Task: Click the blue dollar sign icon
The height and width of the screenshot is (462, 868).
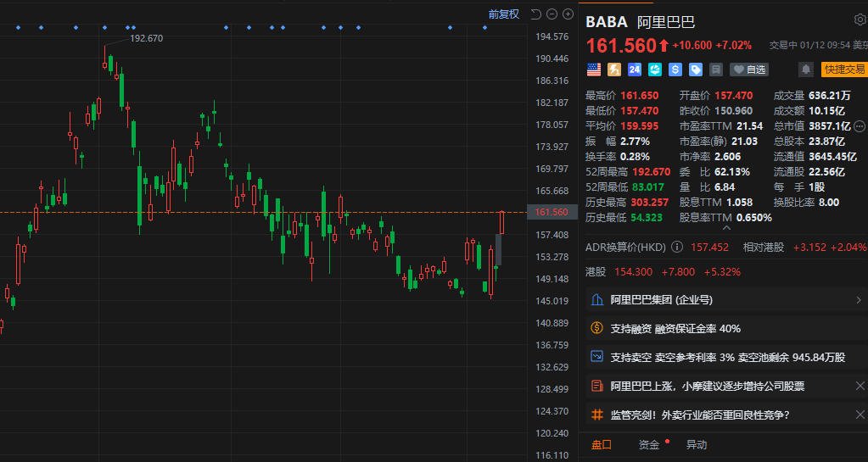Action: click(675, 70)
